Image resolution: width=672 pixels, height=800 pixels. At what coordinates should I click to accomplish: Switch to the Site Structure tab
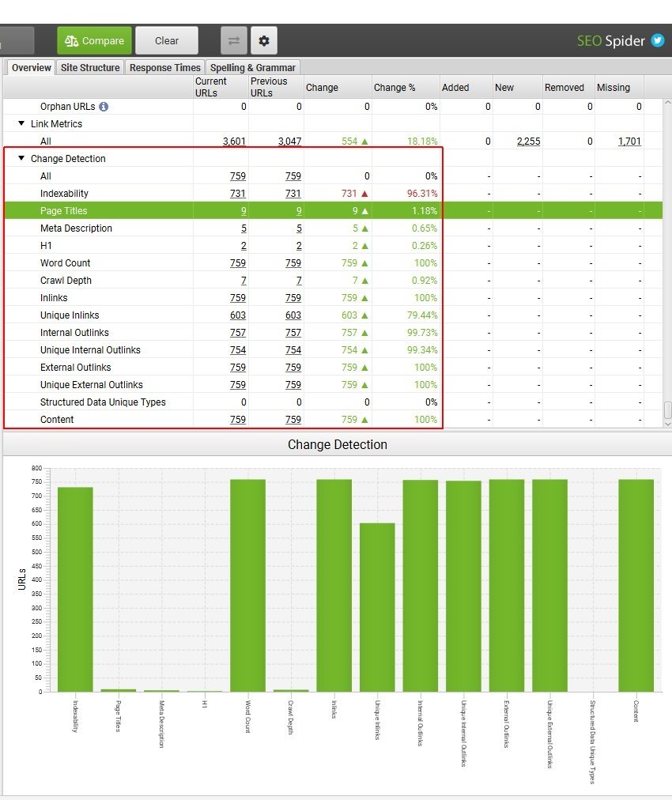90,68
